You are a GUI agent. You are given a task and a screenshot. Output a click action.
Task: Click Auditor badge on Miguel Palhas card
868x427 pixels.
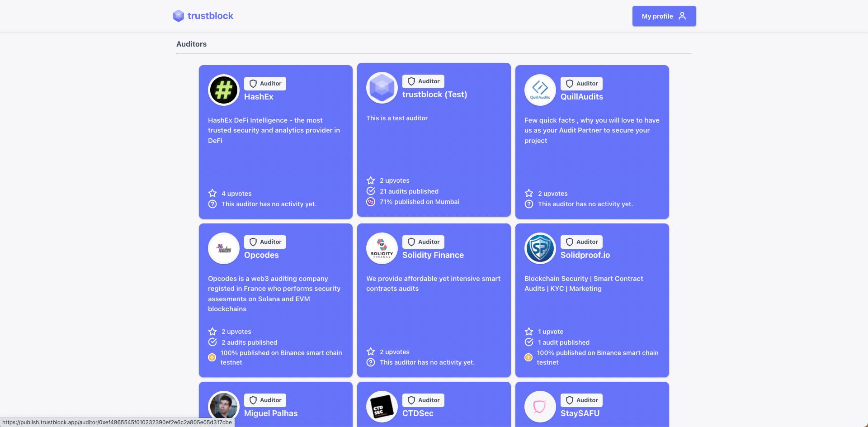265,400
